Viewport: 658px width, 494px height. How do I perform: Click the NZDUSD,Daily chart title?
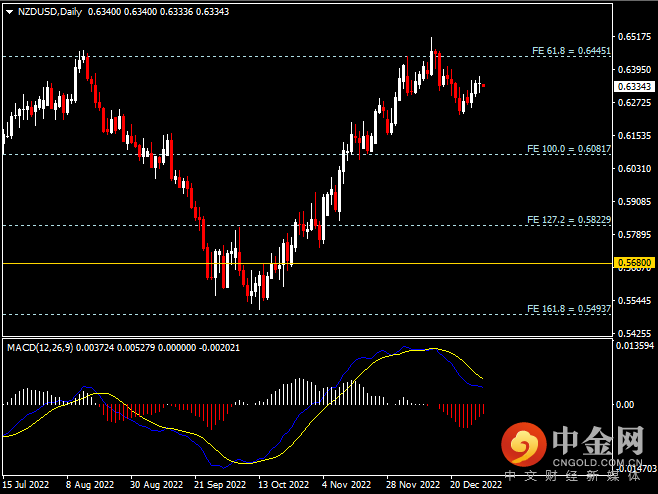coord(48,12)
